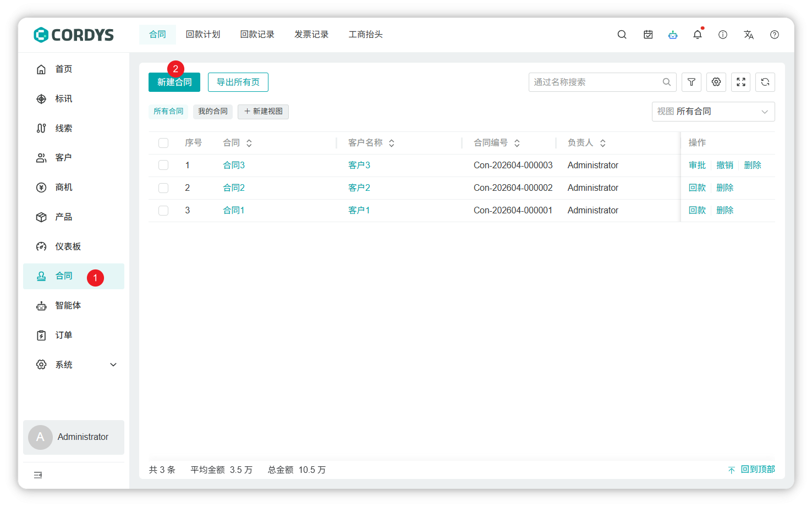Open 客户 in the sidebar

[x=74, y=158]
